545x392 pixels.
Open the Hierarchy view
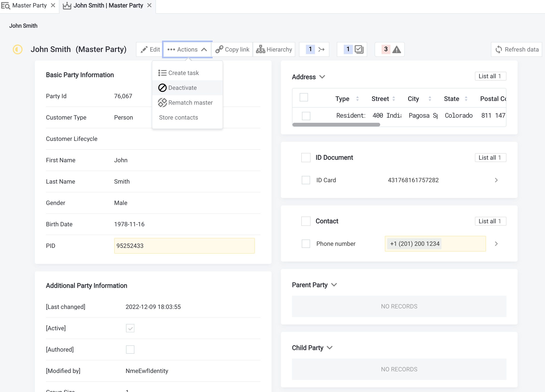274,49
